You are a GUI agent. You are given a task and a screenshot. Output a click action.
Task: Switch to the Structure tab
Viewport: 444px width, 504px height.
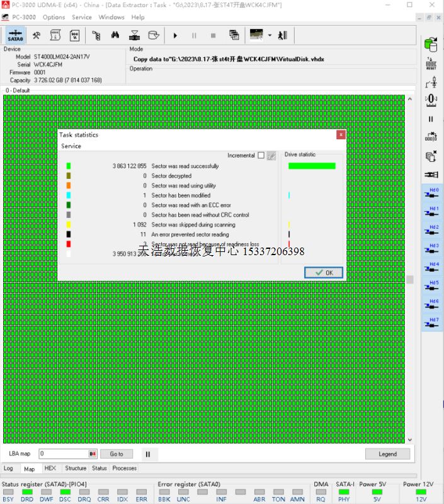coord(76,468)
